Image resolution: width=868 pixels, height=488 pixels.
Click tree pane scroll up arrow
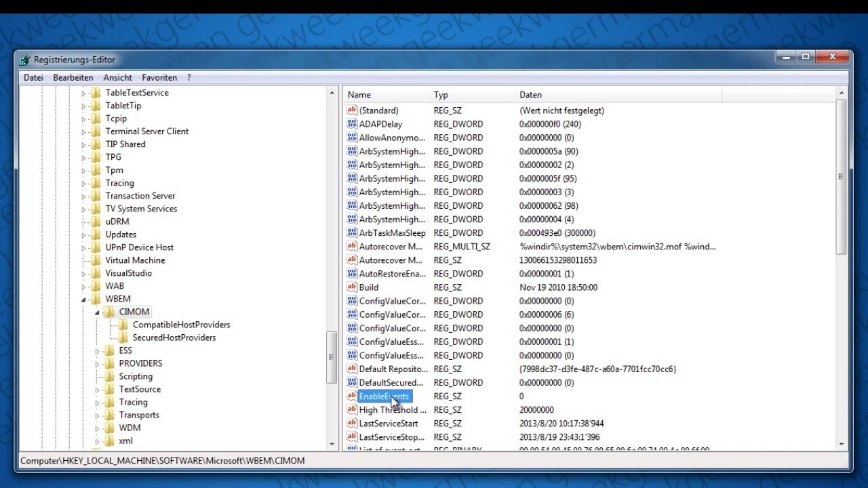coord(332,93)
